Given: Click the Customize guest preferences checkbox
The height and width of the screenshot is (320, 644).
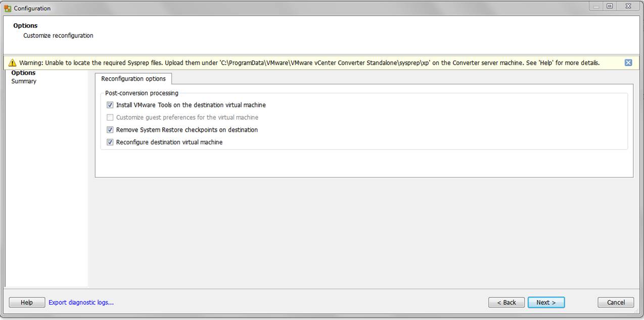Looking at the screenshot, I should (110, 118).
